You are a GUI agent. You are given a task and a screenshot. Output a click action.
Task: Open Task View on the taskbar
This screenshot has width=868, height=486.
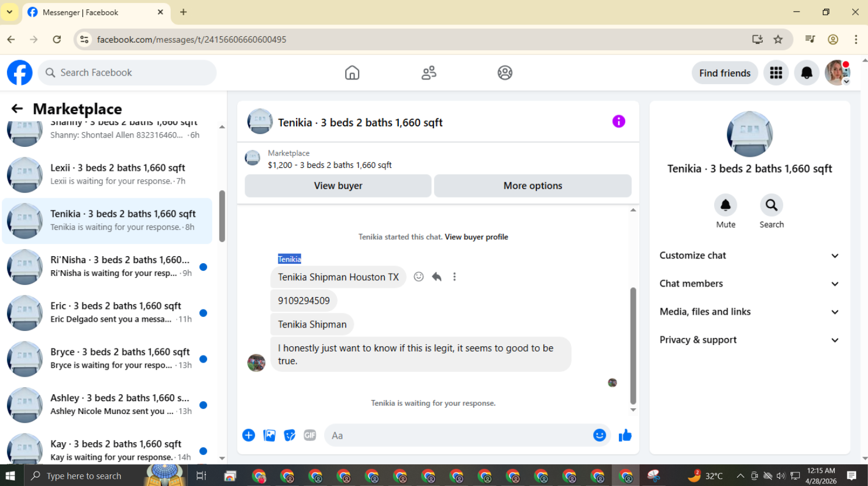coord(201,475)
